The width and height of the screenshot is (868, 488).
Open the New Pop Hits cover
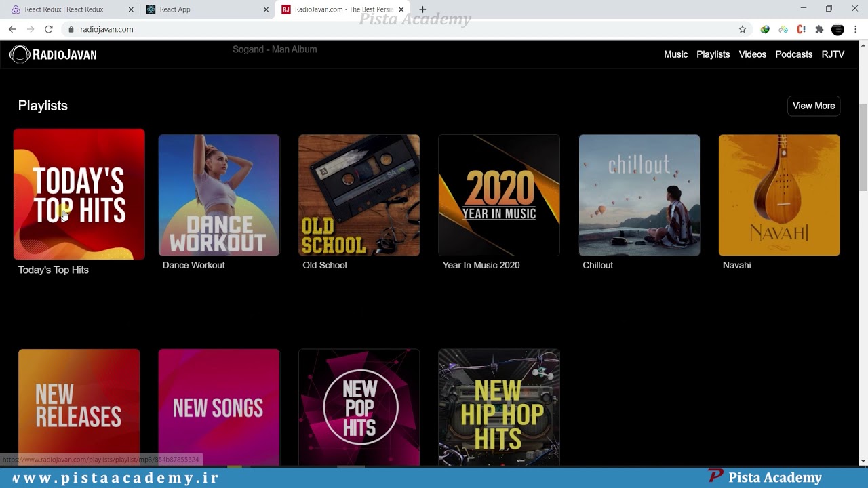point(359,407)
